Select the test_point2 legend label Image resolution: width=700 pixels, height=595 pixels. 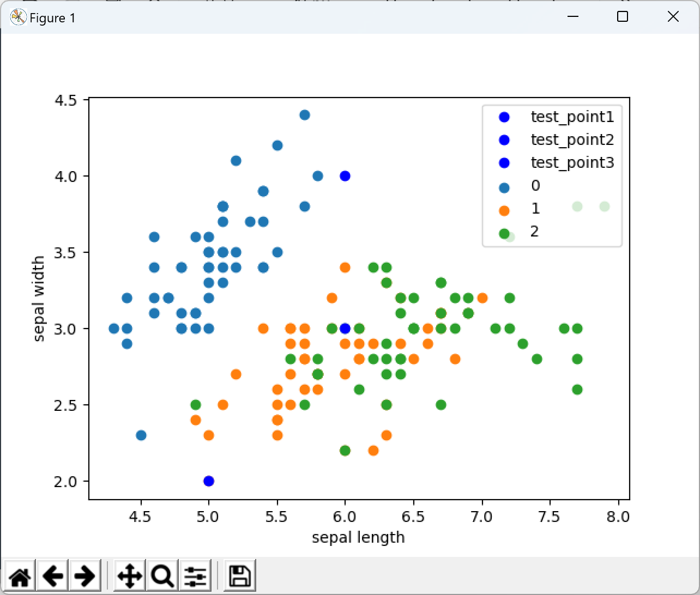coord(571,139)
